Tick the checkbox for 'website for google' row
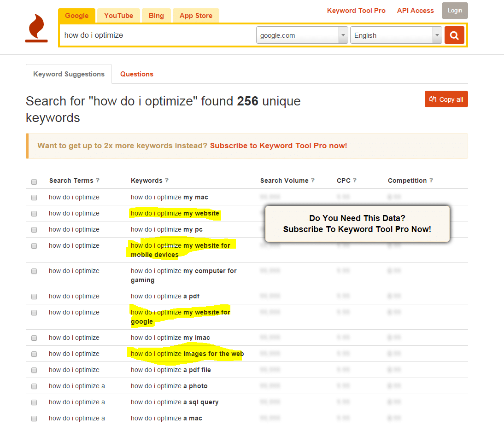The image size is (504, 425). (34, 313)
